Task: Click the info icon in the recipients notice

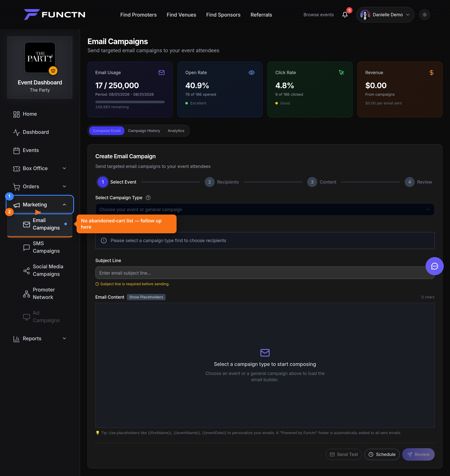Action: tap(104, 241)
